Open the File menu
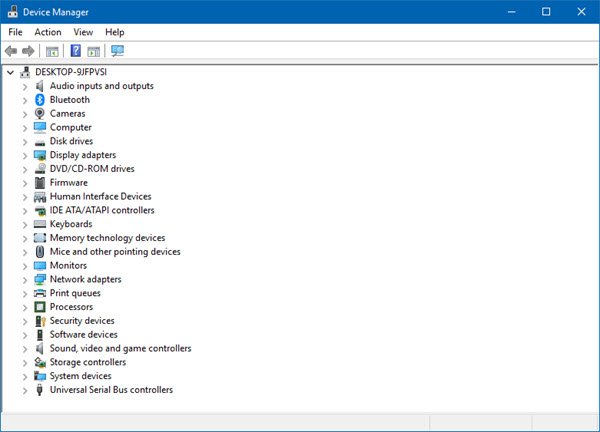Viewport: 600px width, 432px height. coord(15,32)
